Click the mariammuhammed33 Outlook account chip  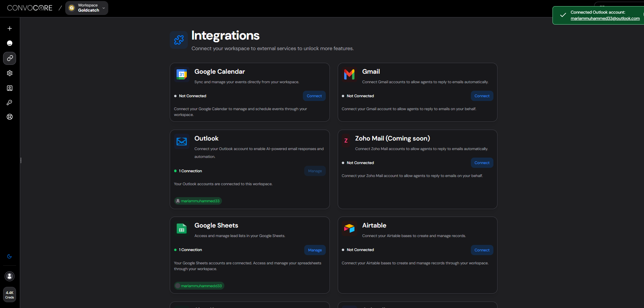(198, 201)
